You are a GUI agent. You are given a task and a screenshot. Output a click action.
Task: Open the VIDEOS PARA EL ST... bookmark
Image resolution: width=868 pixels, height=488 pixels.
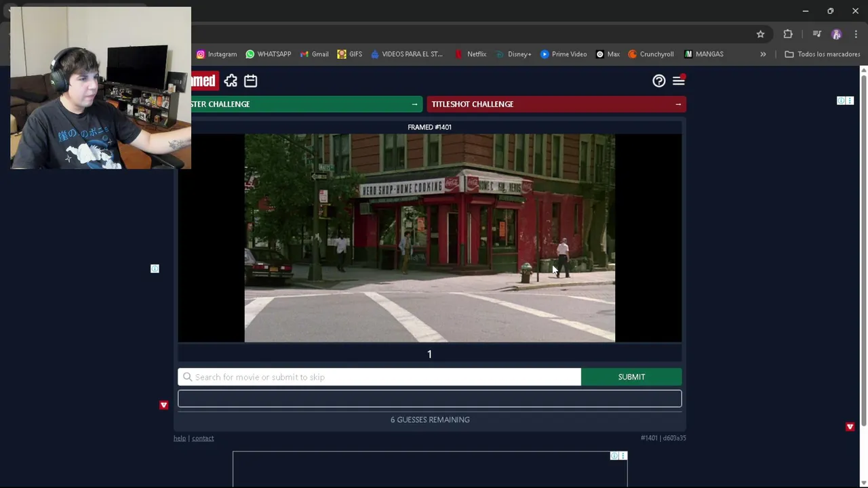[406, 54]
